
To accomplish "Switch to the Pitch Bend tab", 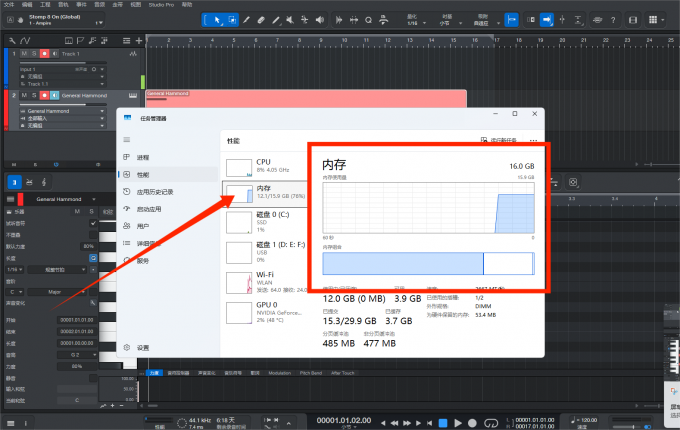I will (x=311, y=373).
